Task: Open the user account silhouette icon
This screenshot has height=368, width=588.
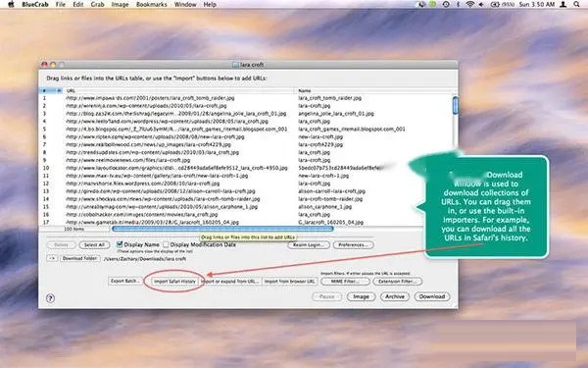Action: tap(563, 4)
